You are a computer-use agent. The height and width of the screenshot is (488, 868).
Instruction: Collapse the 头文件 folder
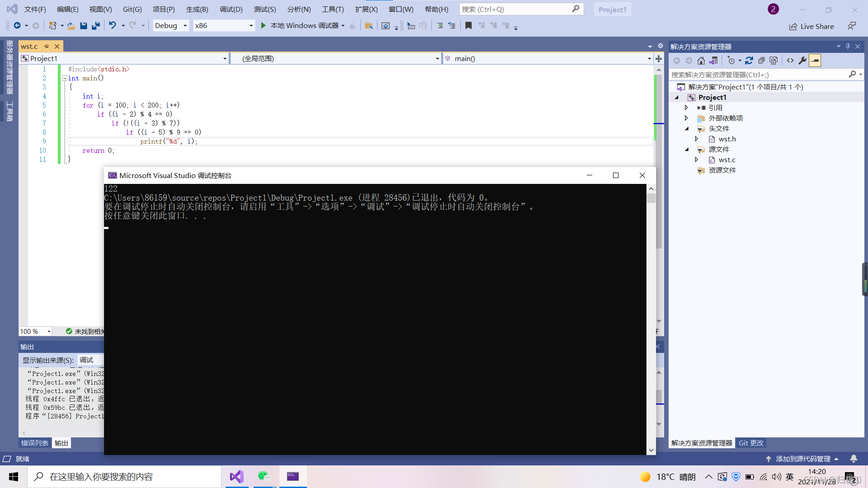click(687, 129)
